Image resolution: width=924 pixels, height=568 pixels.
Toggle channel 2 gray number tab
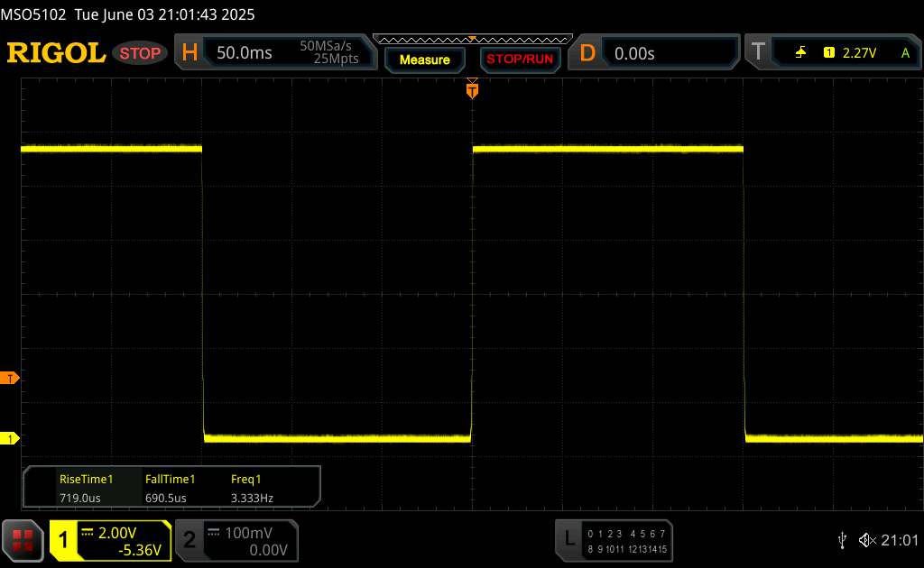point(189,540)
